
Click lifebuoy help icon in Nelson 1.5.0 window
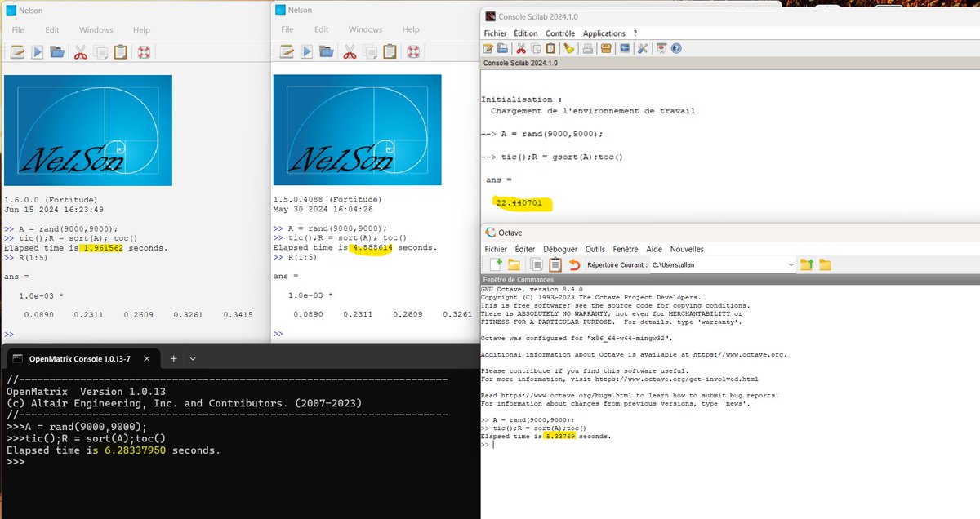[414, 52]
